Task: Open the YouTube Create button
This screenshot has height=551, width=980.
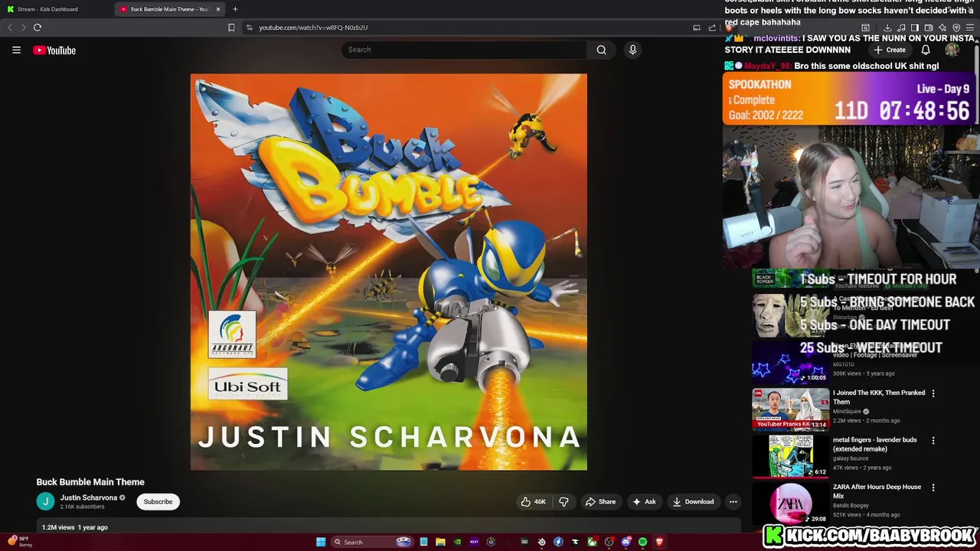Action: click(x=890, y=50)
